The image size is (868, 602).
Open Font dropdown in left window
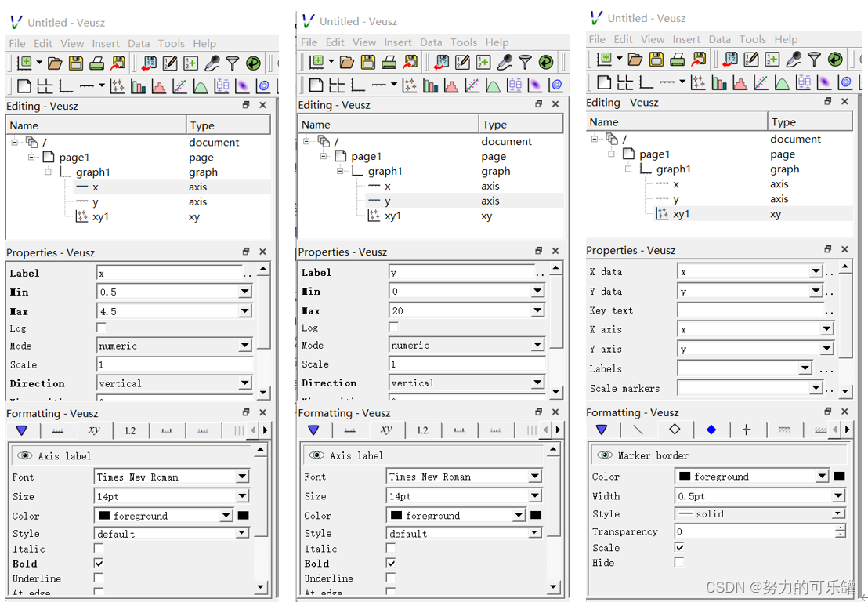tap(243, 477)
